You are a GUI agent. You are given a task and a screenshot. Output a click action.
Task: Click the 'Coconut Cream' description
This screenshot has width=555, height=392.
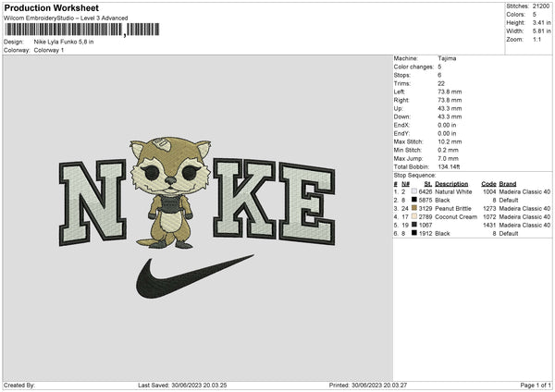[456, 217]
